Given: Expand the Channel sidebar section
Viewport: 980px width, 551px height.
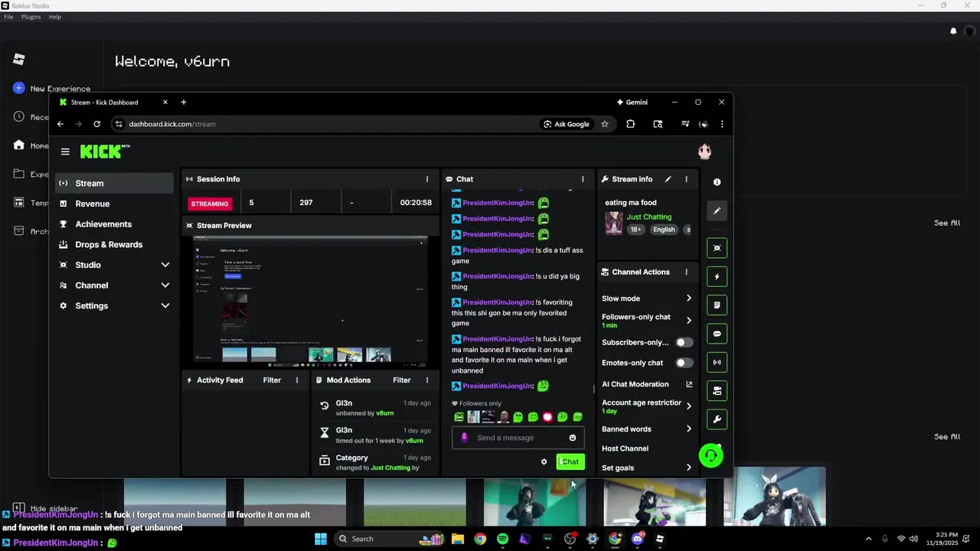Looking at the screenshot, I should (x=115, y=285).
